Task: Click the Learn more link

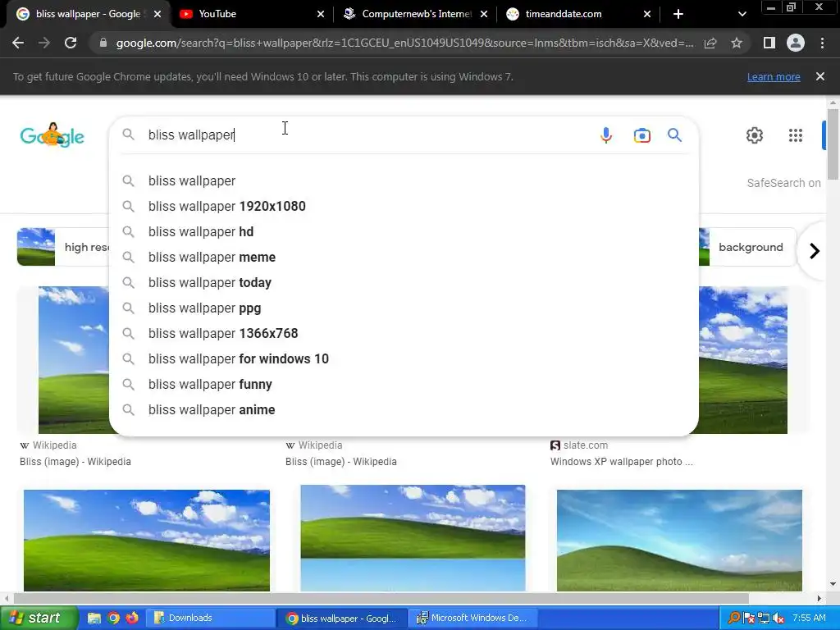Action: (x=774, y=76)
